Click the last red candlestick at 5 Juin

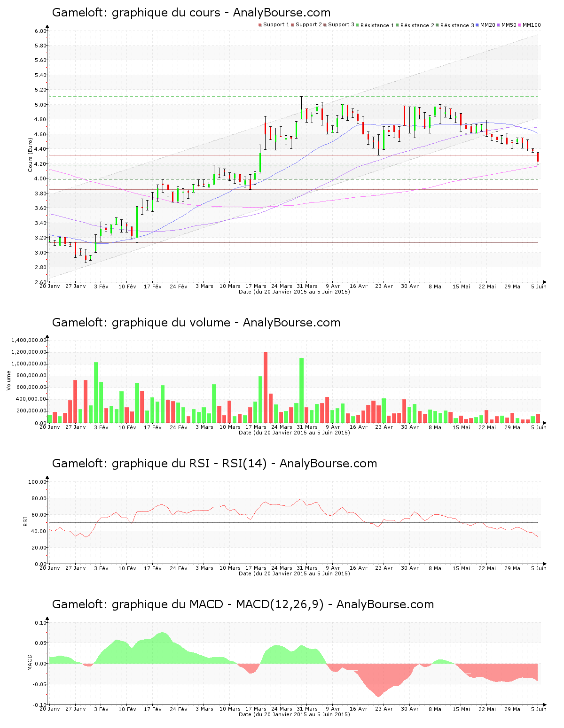pos(538,158)
